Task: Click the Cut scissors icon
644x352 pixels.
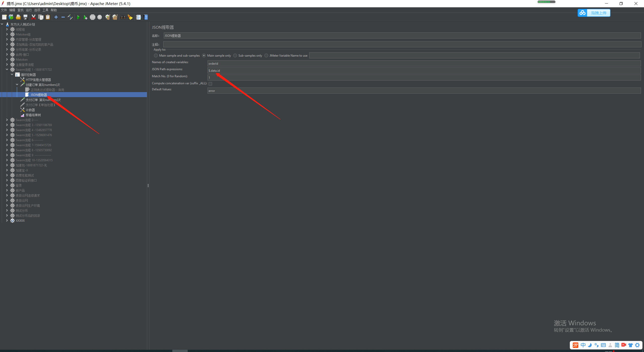Action: [33, 17]
